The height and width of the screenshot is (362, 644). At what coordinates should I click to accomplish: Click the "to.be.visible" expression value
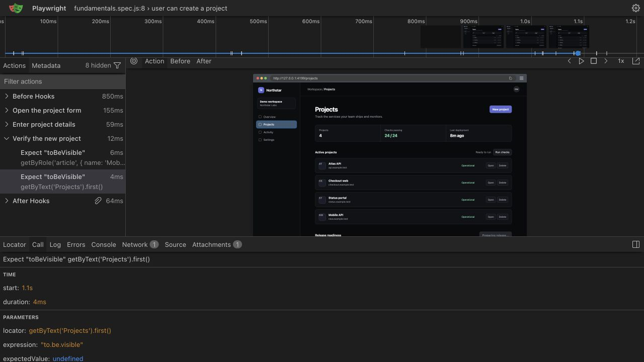62,344
